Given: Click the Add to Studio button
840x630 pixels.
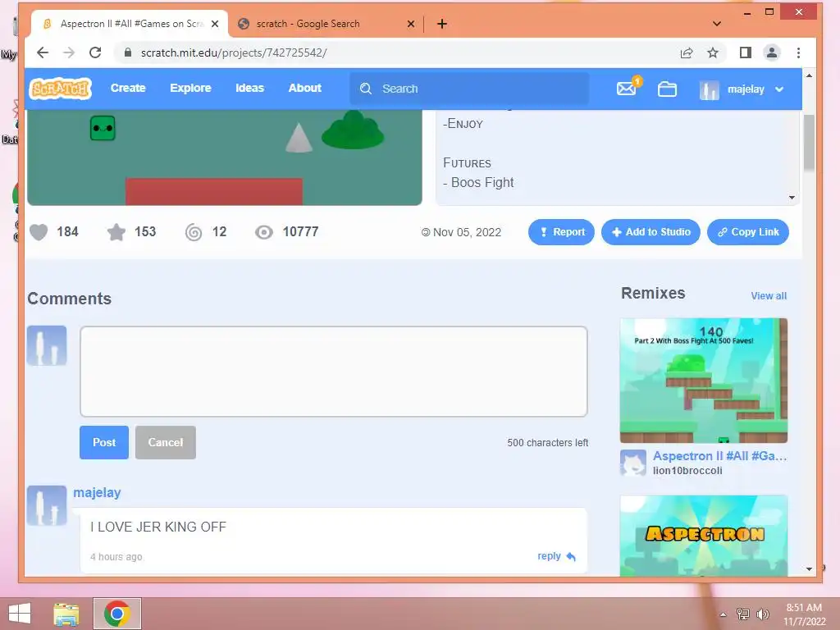Looking at the screenshot, I should click(651, 232).
